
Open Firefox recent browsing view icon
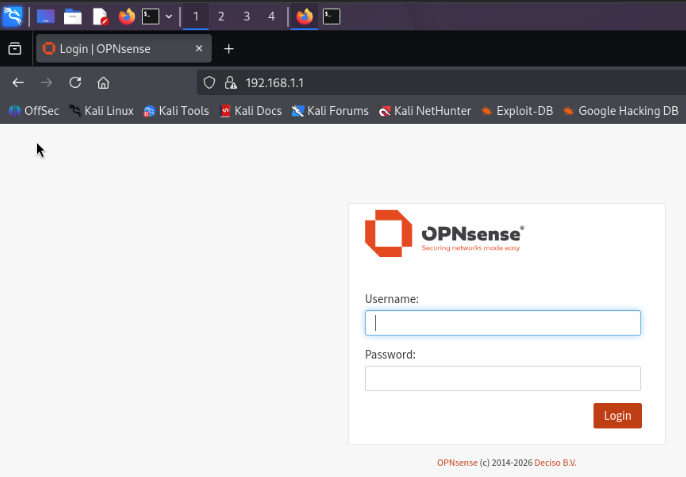(x=15, y=49)
